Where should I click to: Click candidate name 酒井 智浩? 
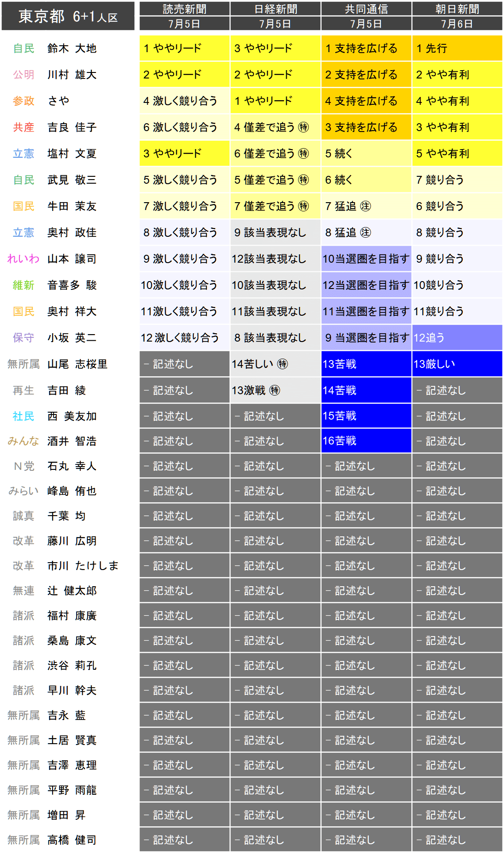pos(72,441)
